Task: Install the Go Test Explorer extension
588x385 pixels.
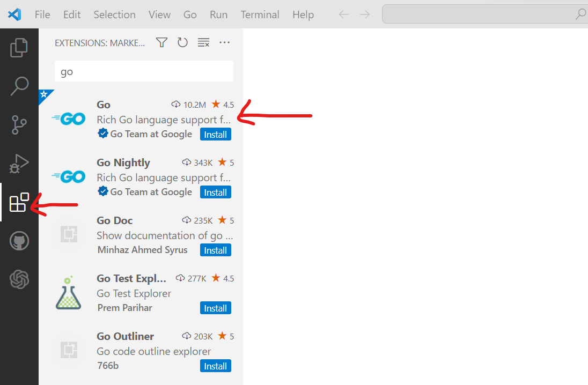Action: tap(216, 308)
